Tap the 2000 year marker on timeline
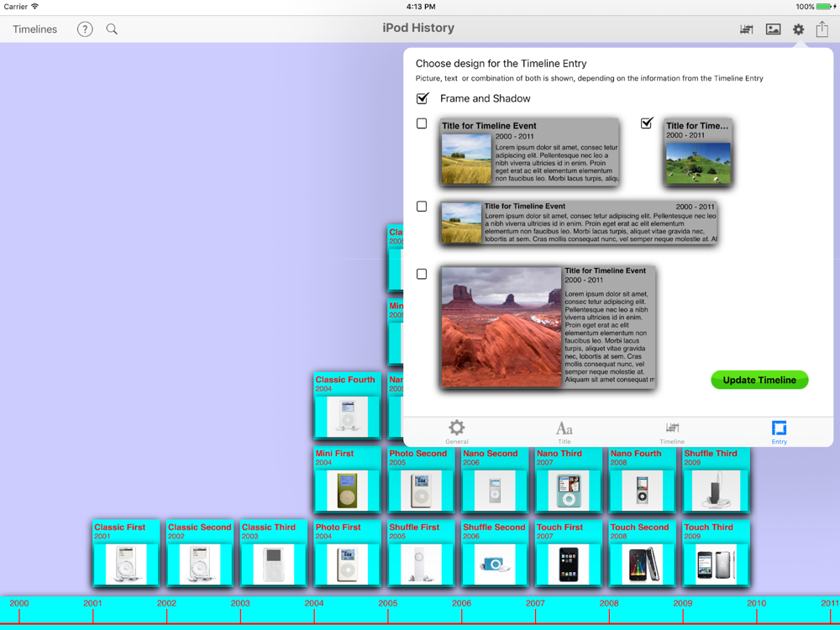Screen dimensions: 840x630 [x=18, y=603]
